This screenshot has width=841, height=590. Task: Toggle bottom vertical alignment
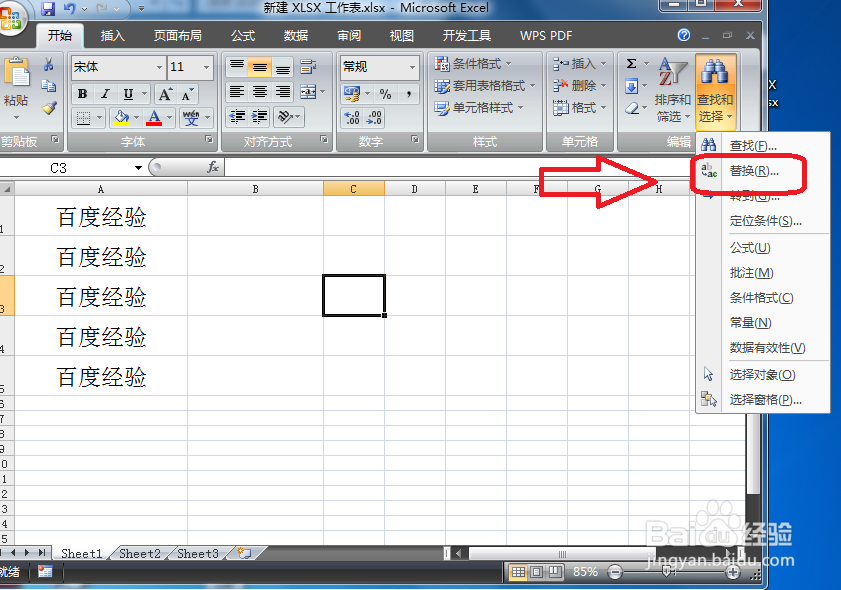(x=283, y=67)
